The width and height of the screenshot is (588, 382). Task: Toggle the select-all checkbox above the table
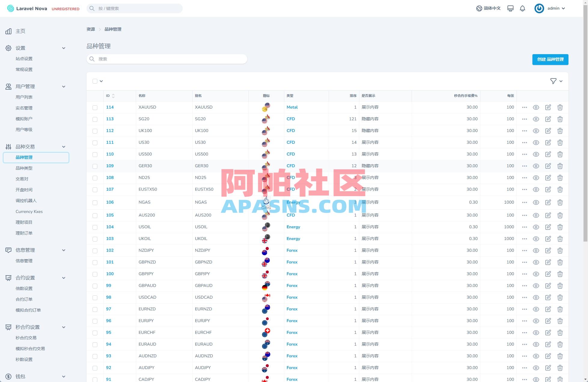(95, 81)
